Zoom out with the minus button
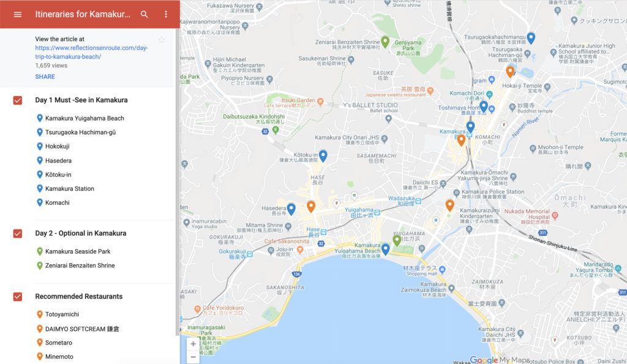627x364 pixels. pos(193,358)
